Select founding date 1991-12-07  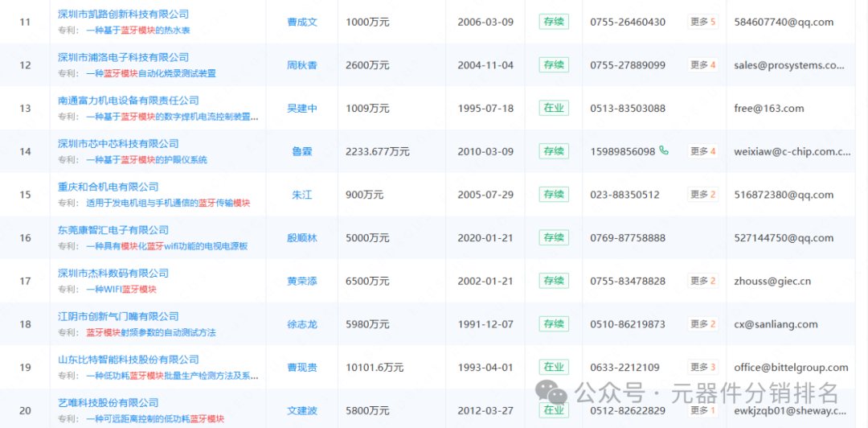point(485,325)
